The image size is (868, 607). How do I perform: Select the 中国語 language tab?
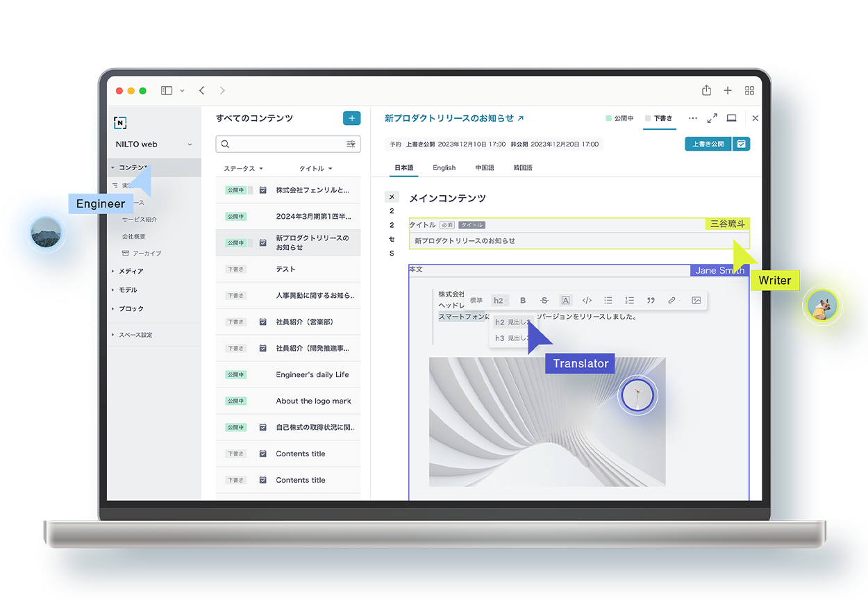(484, 167)
